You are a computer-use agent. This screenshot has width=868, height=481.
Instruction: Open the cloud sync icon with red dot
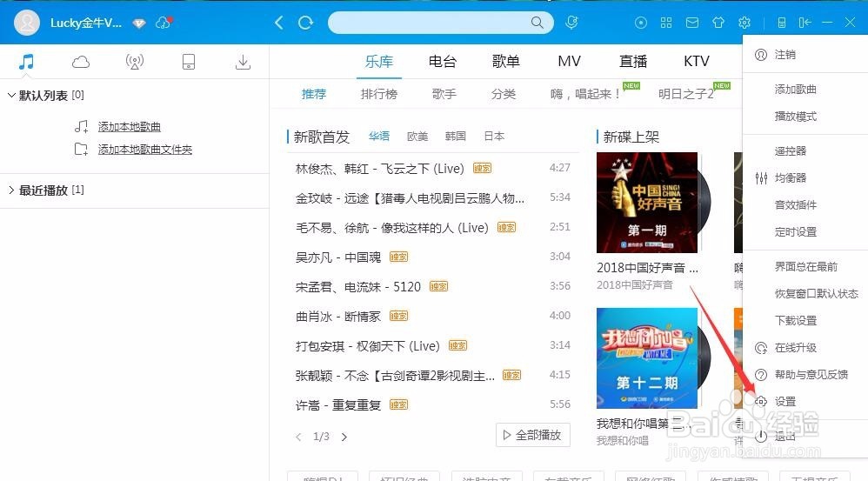point(164,23)
